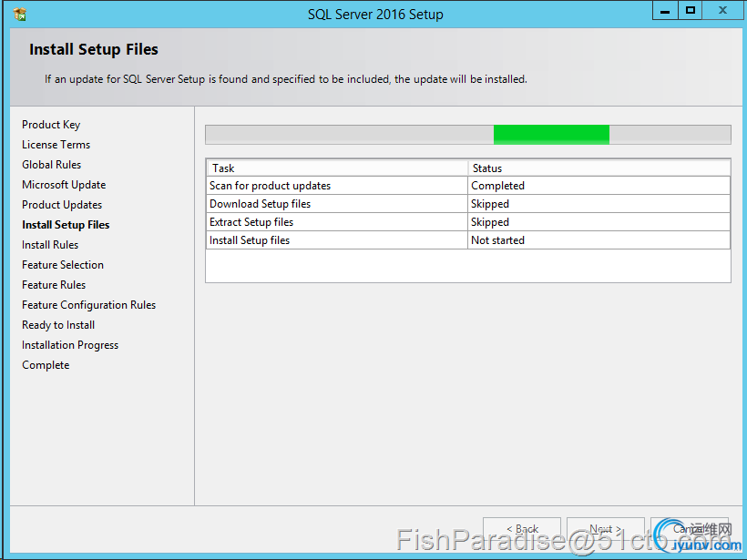Select Feature Selection step in sidebar
747x560 pixels.
coord(63,265)
